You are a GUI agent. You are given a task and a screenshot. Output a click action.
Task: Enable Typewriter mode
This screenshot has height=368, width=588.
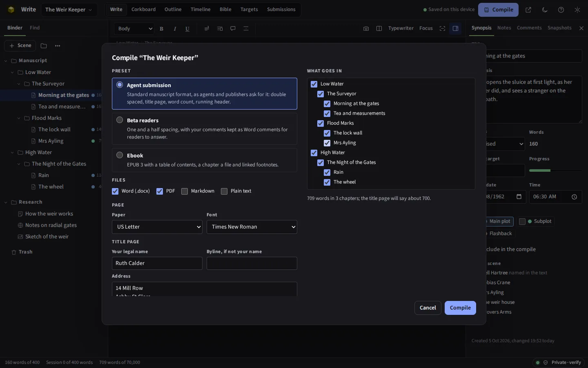point(401,29)
